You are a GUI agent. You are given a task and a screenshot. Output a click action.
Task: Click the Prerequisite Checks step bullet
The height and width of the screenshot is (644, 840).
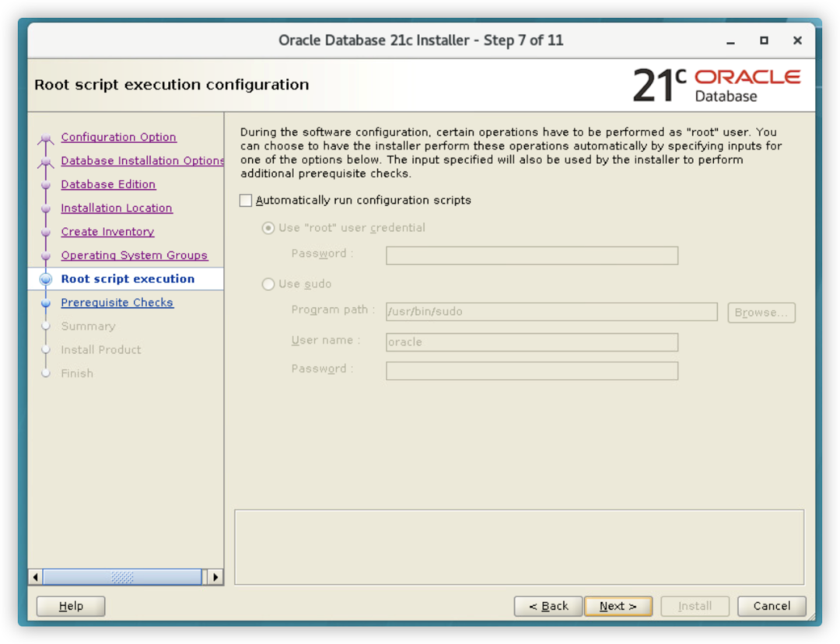[46, 303]
